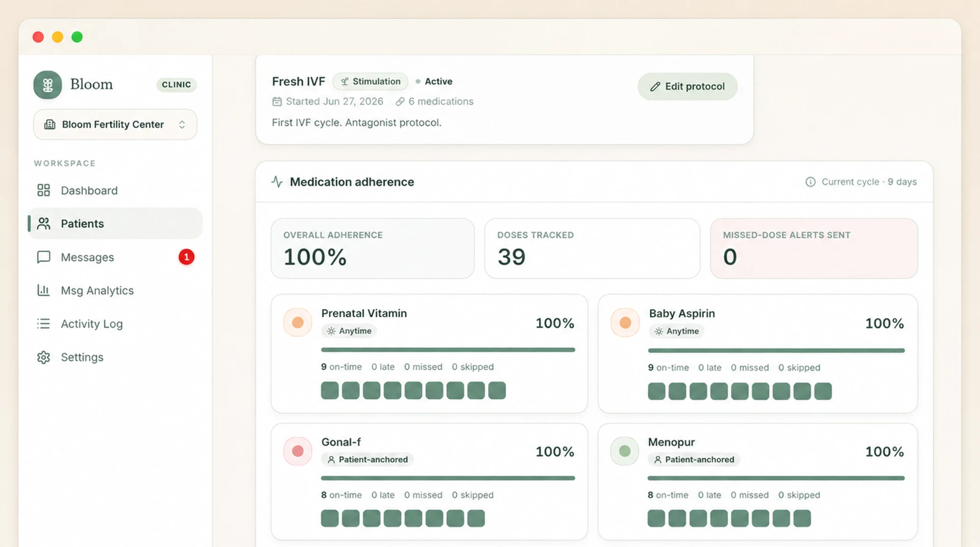Click the first dose square for Baby Aspirin
Viewport: 980px width, 547px height.
tap(656, 391)
